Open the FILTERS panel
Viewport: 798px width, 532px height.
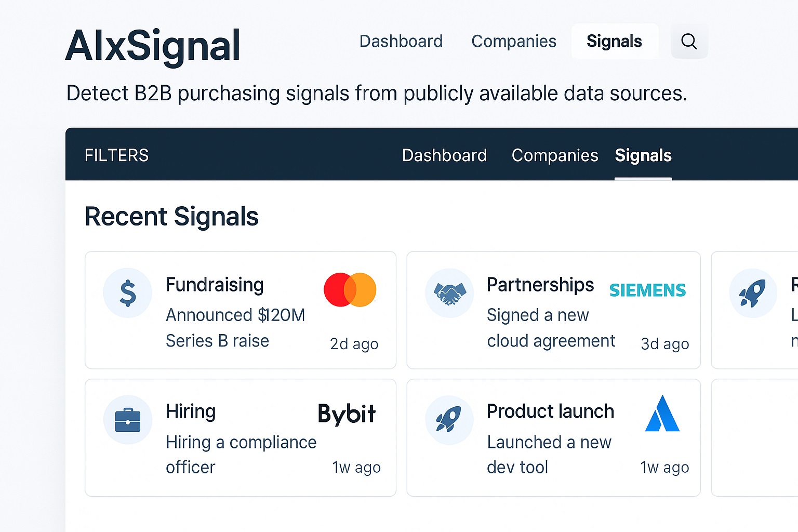(x=116, y=155)
